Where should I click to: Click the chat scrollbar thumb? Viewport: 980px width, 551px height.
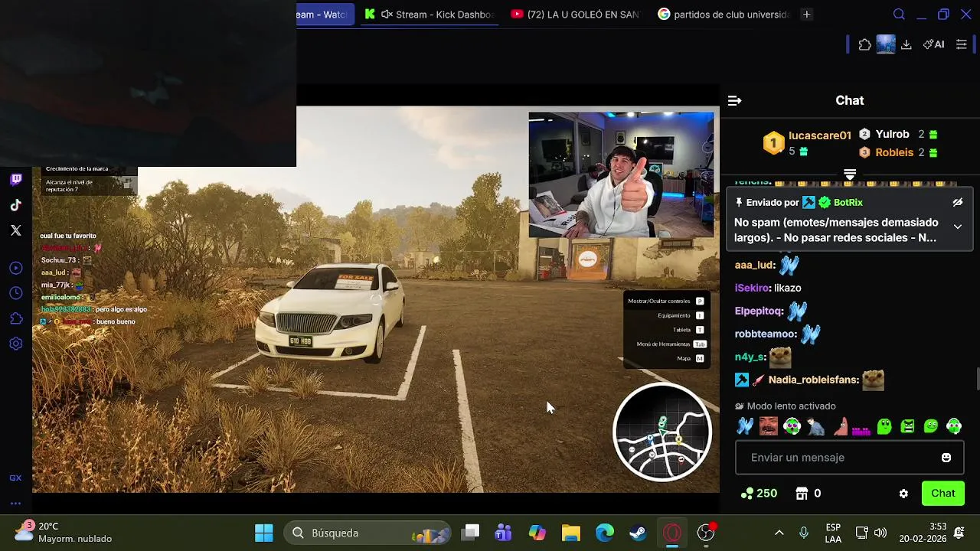click(x=977, y=379)
